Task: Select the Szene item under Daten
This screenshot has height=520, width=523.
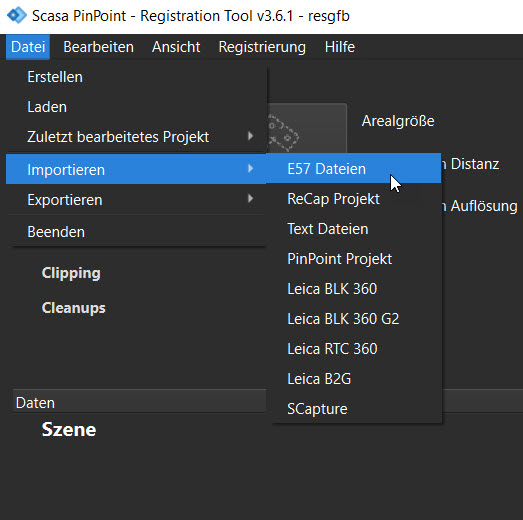Action: [69, 429]
